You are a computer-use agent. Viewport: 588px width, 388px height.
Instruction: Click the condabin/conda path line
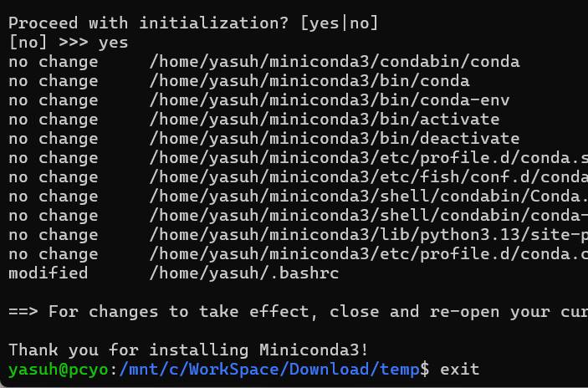click(334, 61)
